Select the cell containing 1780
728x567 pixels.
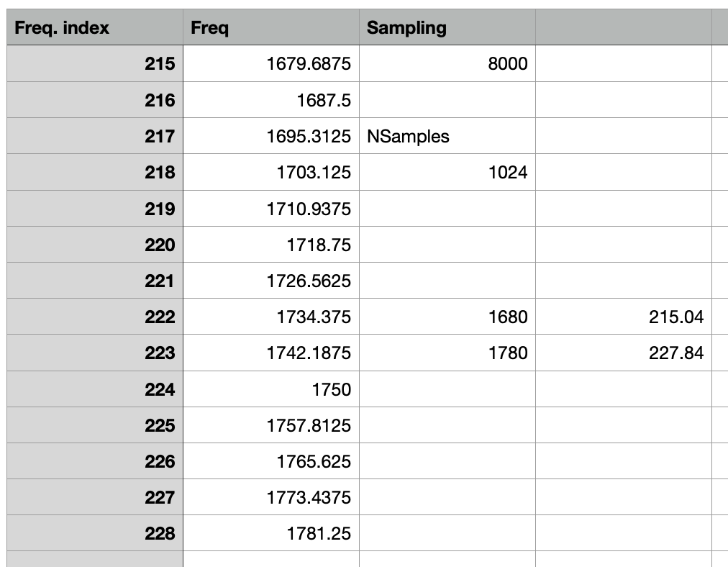pyautogui.click(x=446, y=353)
